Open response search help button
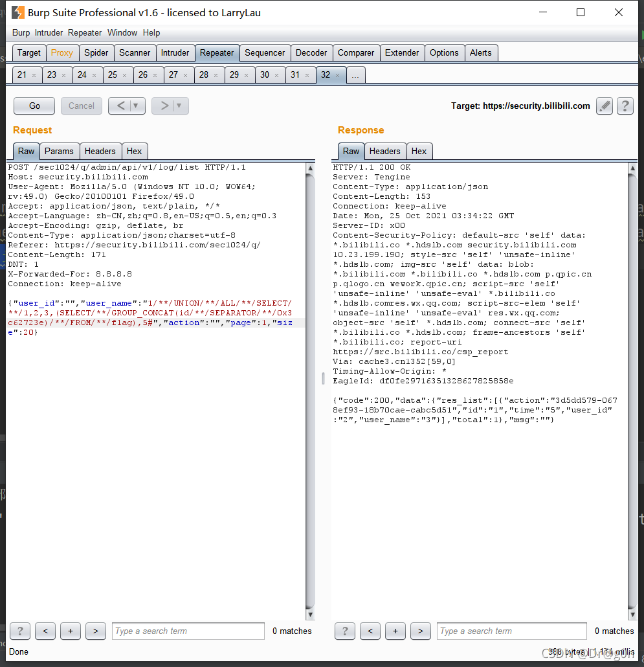The image size is (644, 667). click(x=345, y=631)
